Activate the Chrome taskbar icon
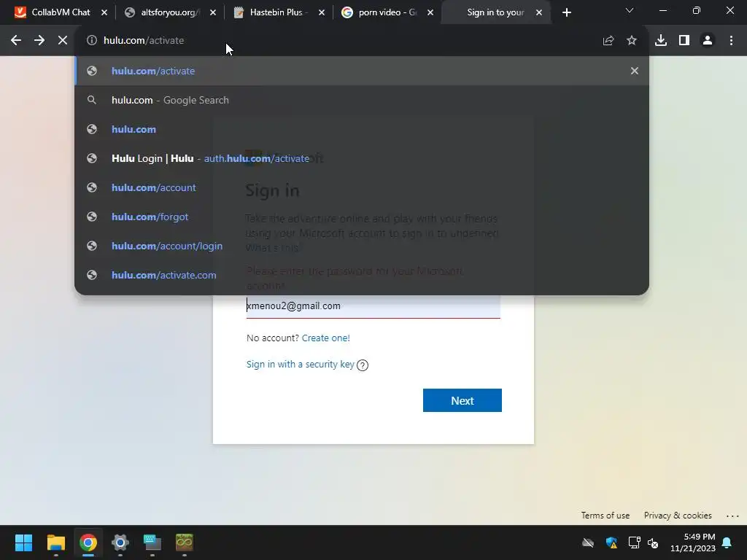 [x=88, y=542]
